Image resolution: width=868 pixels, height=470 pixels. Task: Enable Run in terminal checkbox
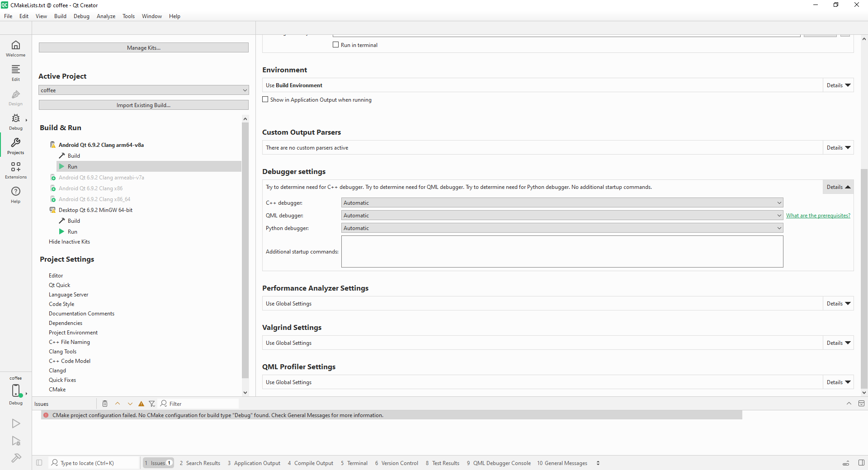pyautogui.click(x=336, y=45)
